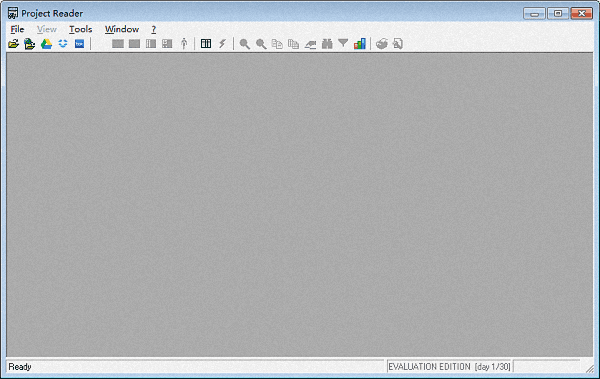The image size is (600, 379).
Task: Open the question mark help menu
Action: coord(153,29)
